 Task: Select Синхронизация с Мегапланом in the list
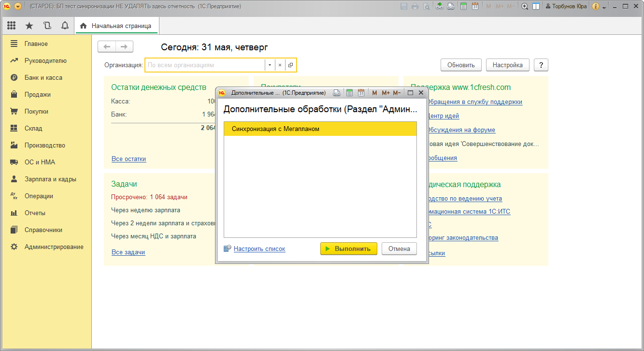[x=320, y=129]
